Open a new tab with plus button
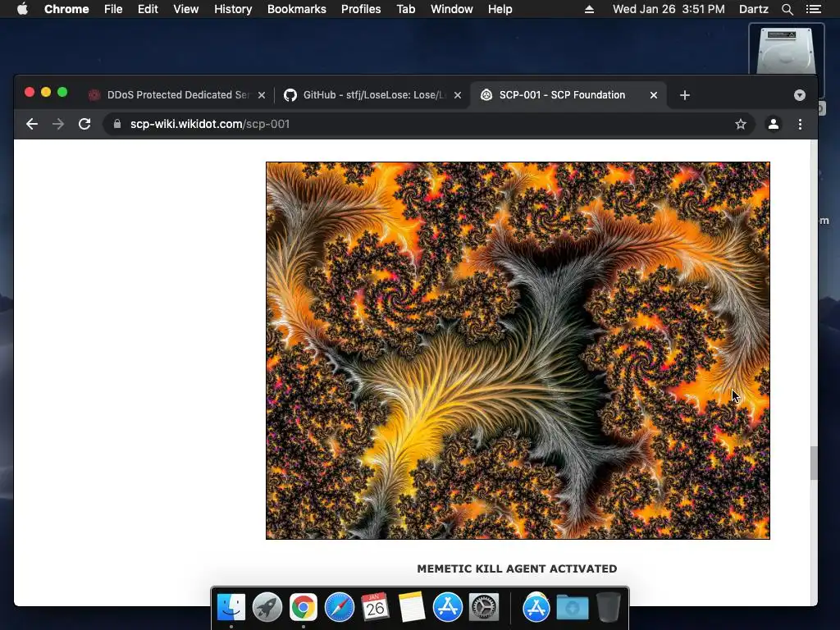This screenshot has width=840, height=630. [x=684, y=95]
